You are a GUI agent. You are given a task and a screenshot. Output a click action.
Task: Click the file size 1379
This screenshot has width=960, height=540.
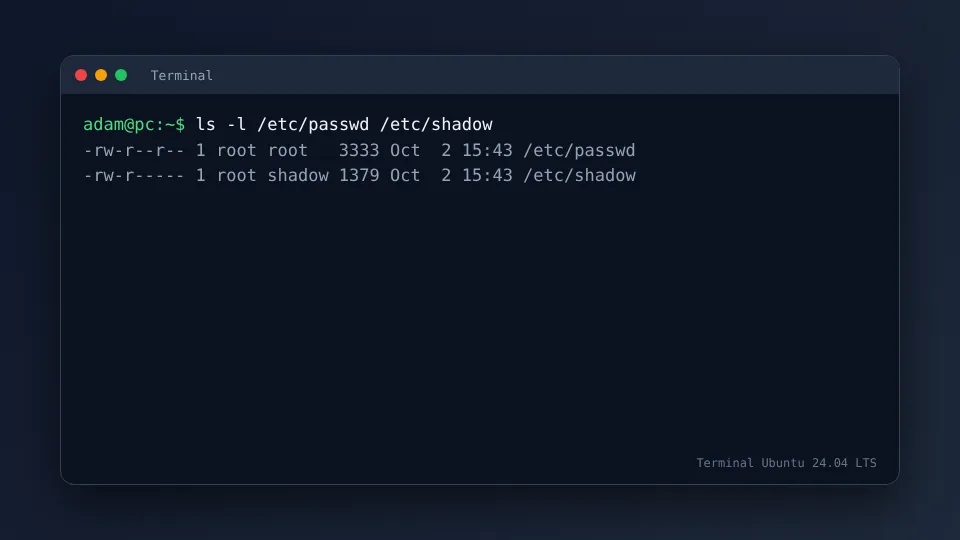(359, 176)
